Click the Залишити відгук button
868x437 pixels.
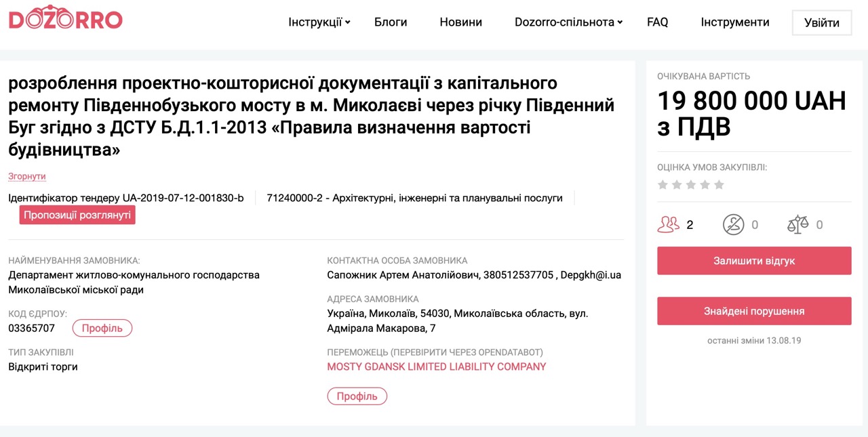[x=753, y=261]
